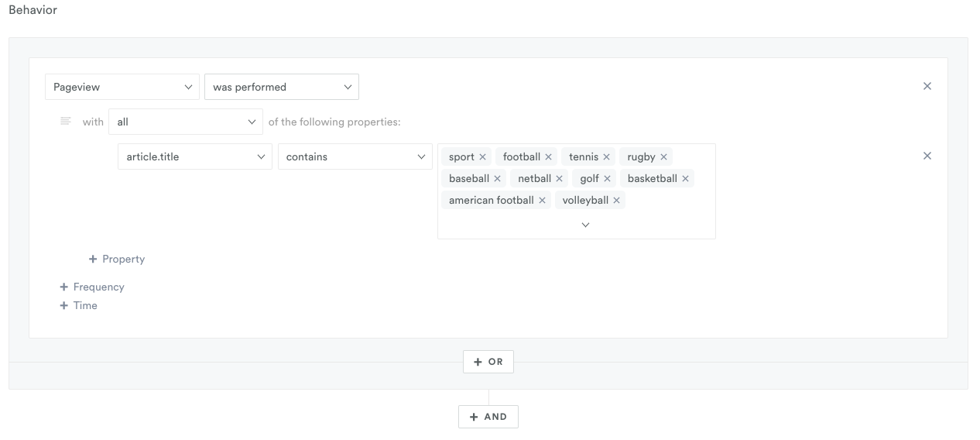Click the + OR button
Image resolution: width=980 pixels, height=440 pixels.
488,362
